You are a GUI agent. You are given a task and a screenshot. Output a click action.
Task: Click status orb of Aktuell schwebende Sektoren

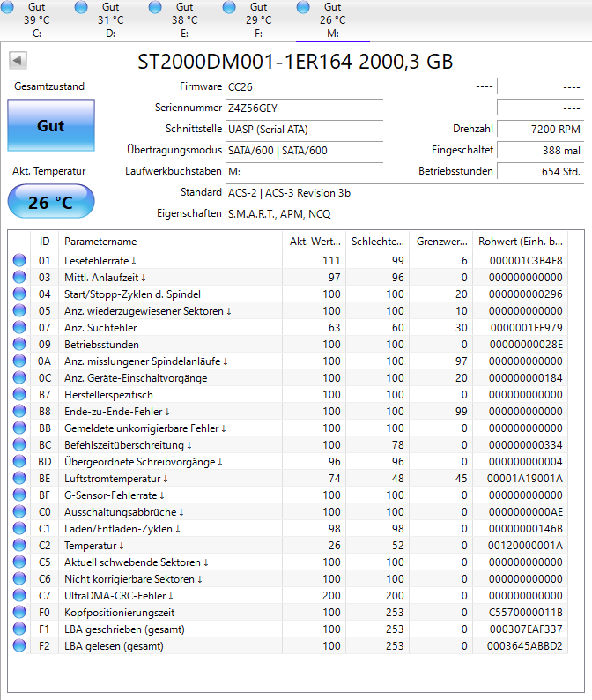19,562
